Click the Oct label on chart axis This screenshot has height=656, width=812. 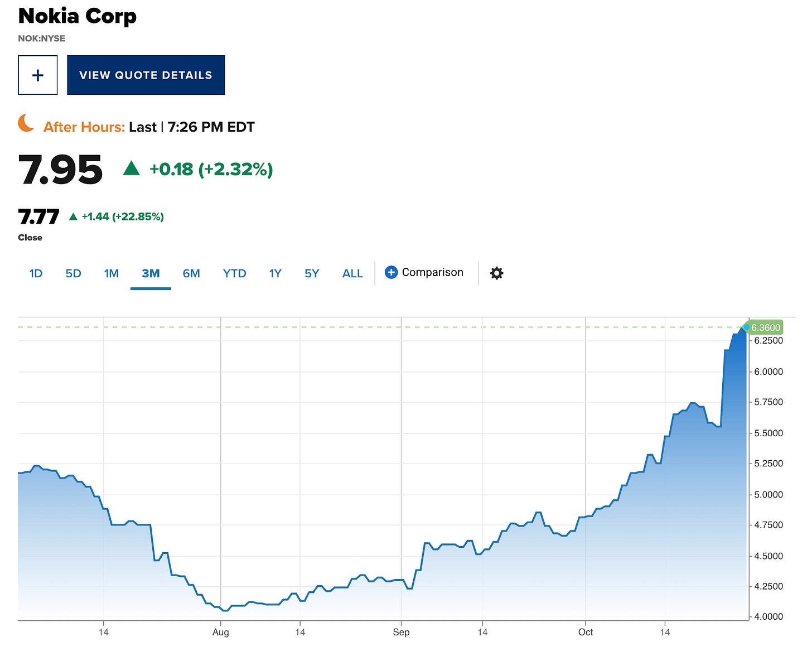(x=586, y=632)
